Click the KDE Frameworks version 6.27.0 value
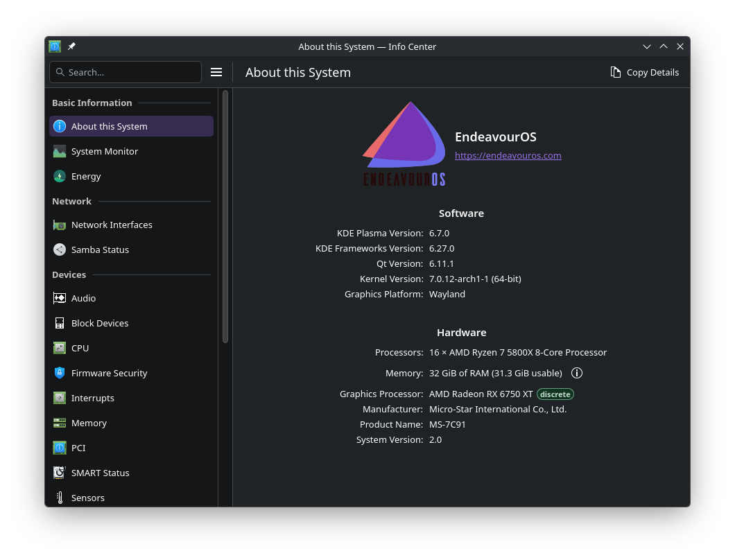This screenshot has width=735, height=560. 442,248
